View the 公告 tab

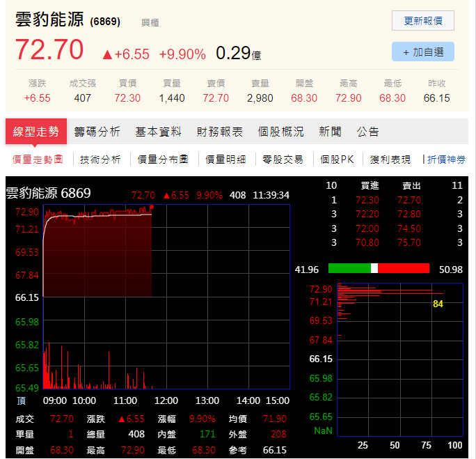coord(368,132)
